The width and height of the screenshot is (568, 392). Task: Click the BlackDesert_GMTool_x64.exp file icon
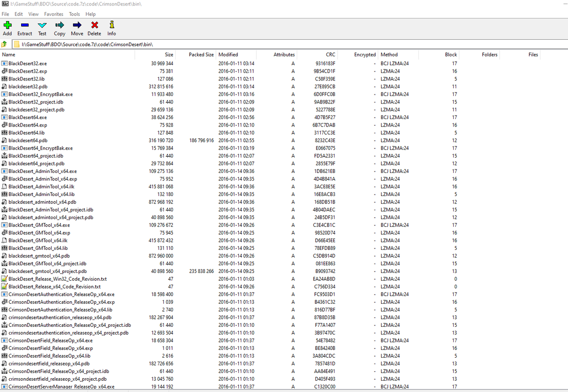pyautogui.click(x=4, y=233)
